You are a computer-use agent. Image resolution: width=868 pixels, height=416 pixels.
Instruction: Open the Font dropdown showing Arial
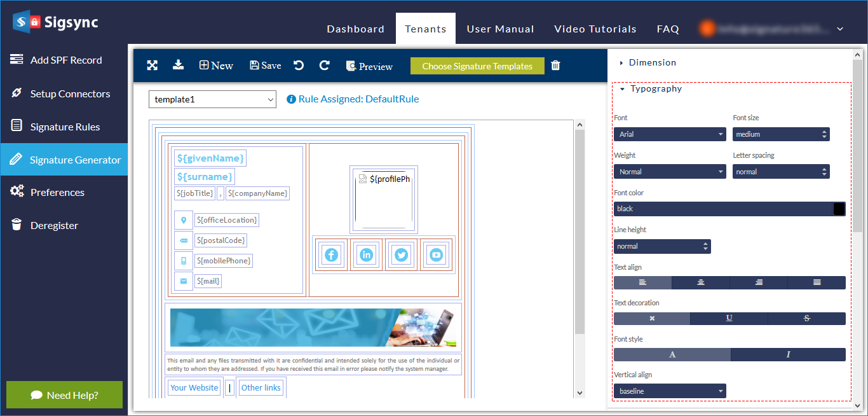[x=670, y=134]
